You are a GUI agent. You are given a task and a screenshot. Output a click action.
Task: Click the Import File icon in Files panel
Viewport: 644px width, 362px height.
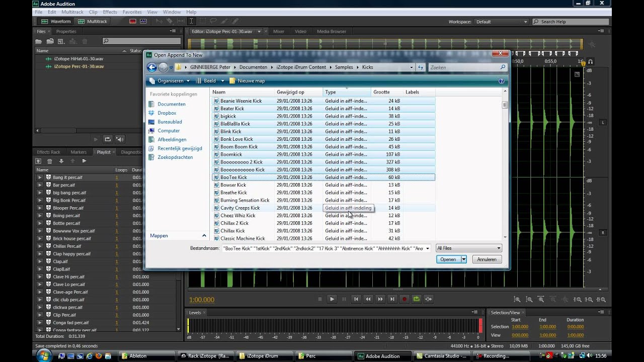point(50,41)
